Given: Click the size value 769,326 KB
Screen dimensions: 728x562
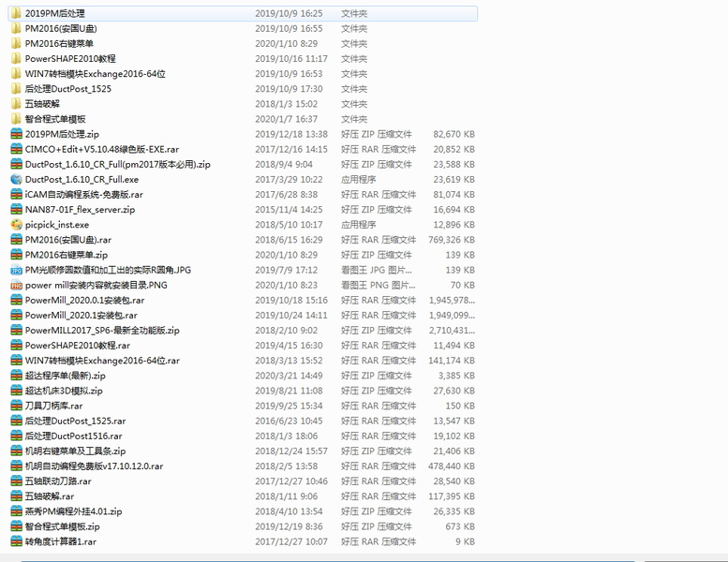Looking at the screenshot, I should pos(452,240).
